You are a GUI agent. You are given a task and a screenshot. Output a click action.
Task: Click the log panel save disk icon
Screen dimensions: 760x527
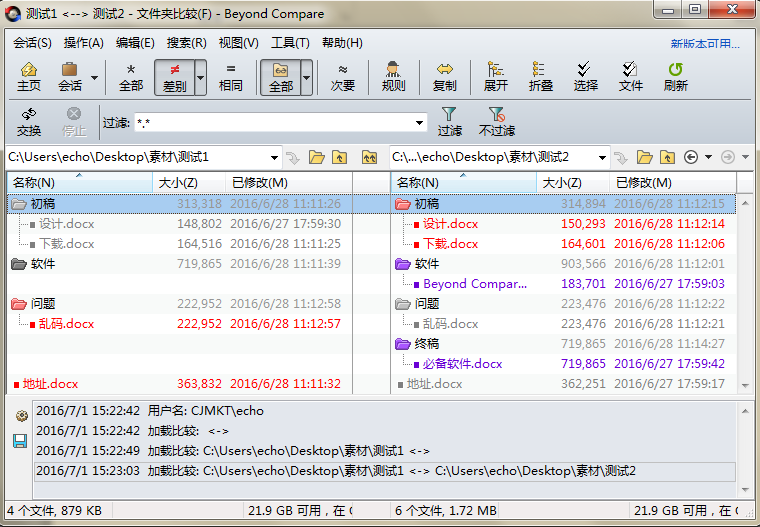pos(20,441)
